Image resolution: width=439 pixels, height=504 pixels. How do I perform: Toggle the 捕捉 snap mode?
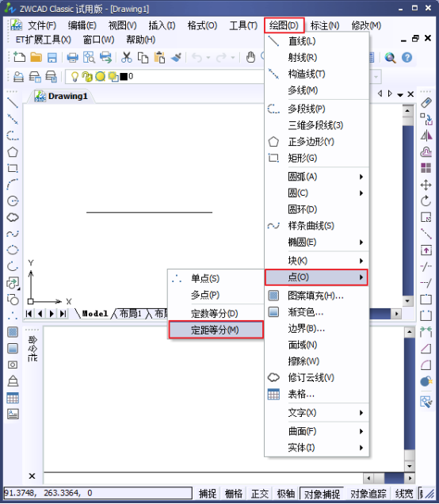point(208,493)
